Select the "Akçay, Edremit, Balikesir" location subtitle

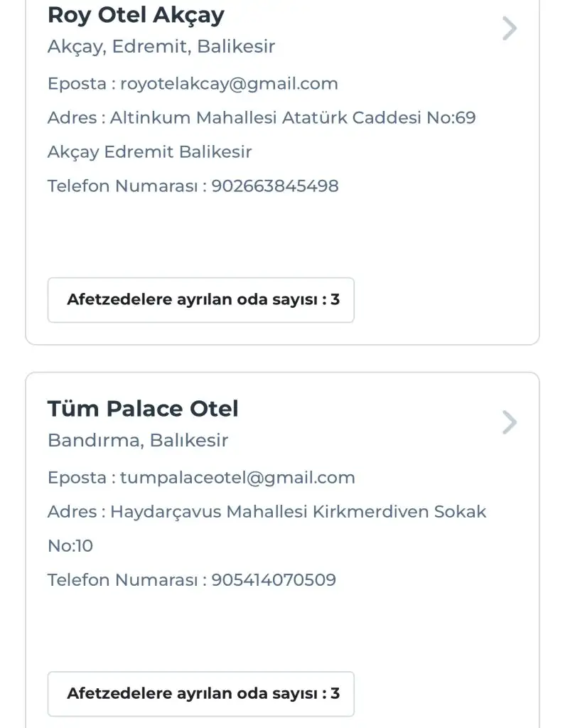pyautogui.click(x=161, y=47)
